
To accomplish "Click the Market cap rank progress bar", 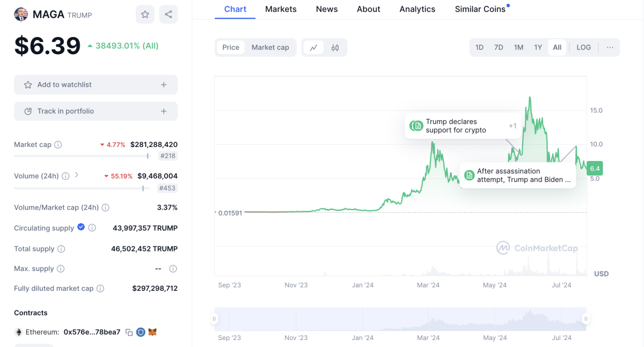I will [x=82, y=156].
